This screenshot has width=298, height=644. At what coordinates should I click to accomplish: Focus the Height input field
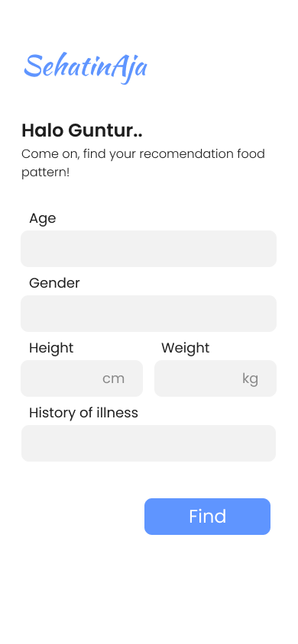82,378
